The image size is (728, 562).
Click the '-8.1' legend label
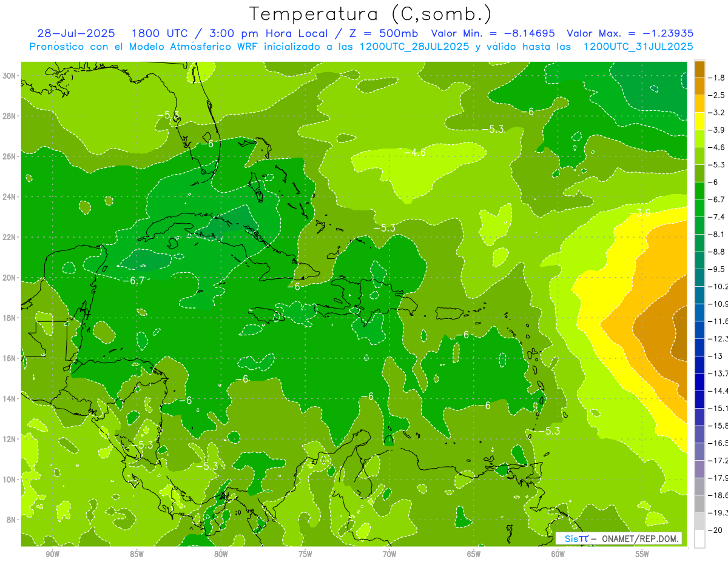716,234
